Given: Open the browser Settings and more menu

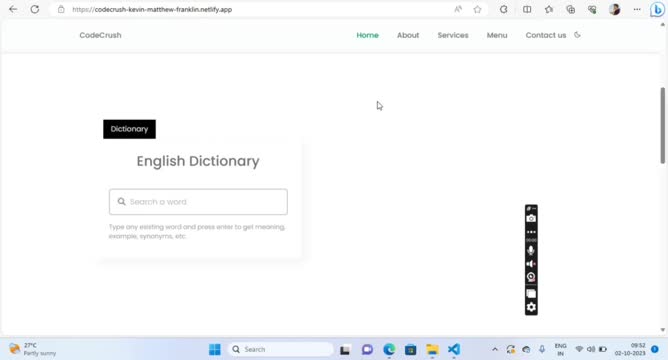Looking at the screenshot, I should click(x=637, y=9).
